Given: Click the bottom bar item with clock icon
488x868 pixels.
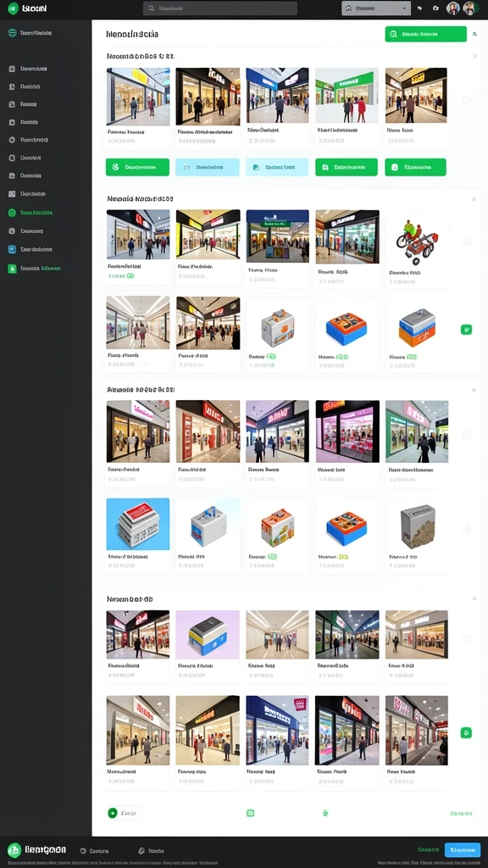Looking at the screenshot, I should coord(94,851).
